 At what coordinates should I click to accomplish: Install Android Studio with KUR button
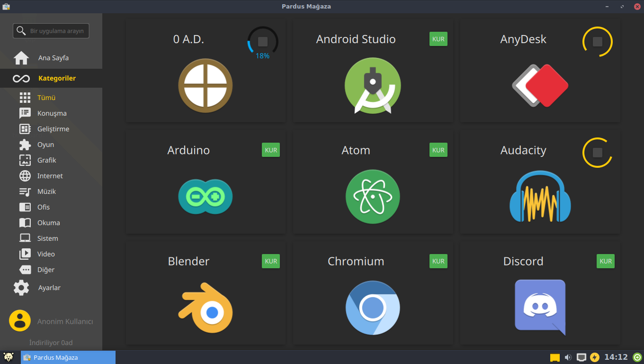point(438,39)
